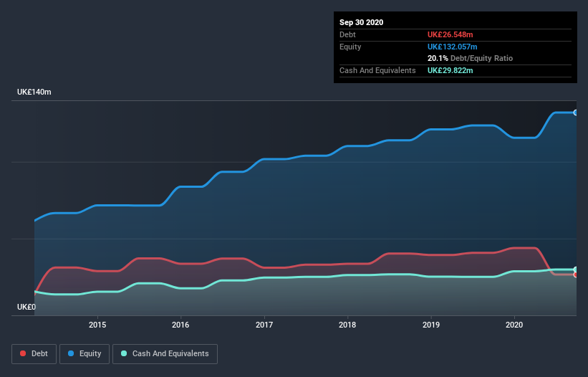Toggle the Equity series legend button
The width and height of the screenshot is (588, 377).
pyautogui.click(x=85, y=354)
